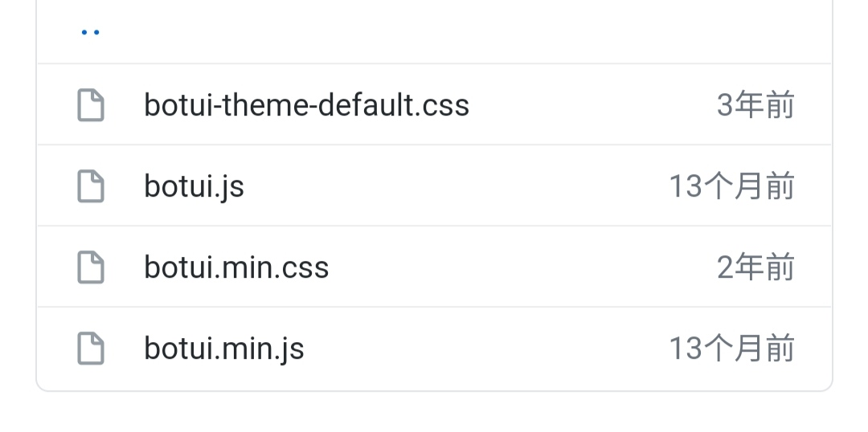The height and width of the screenshot is (432, 868).
Task: Click the file icon beside botui-theme-default.css
Action: (91, 105)
